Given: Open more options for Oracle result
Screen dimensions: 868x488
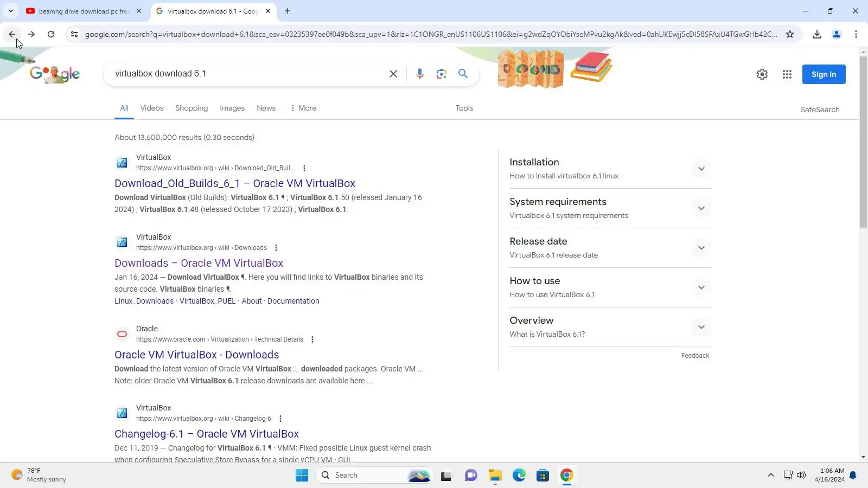Looking at the screenshot, I should 312,339.
